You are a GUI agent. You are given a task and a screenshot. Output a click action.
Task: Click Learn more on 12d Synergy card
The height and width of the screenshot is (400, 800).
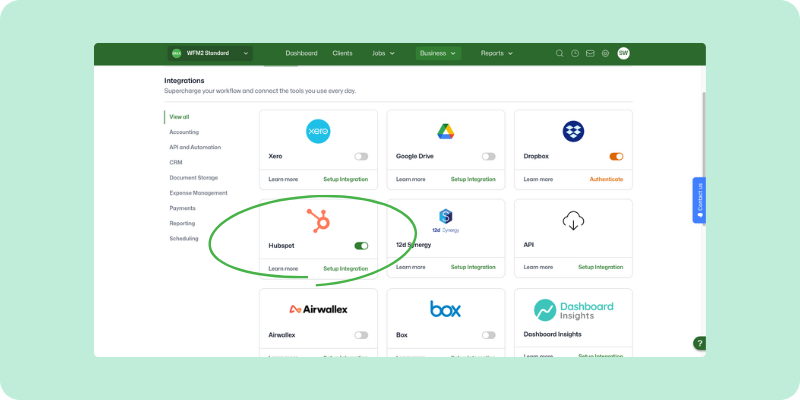(411, 267)
